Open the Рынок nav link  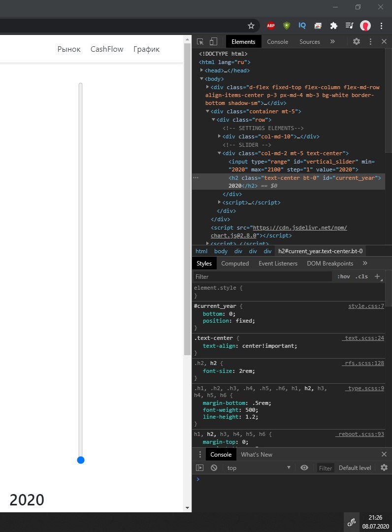tap(69, 49)
